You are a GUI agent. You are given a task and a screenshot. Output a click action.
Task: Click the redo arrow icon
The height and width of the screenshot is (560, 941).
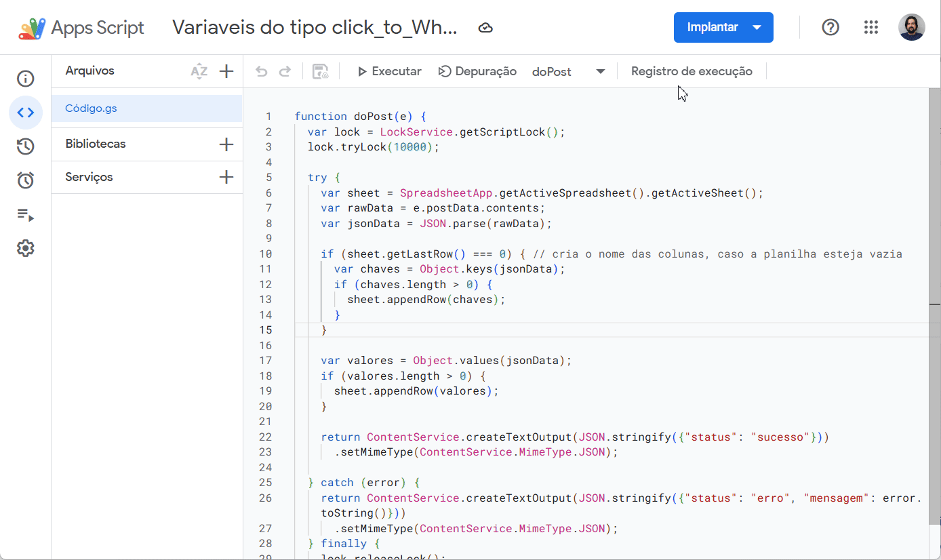285,72
